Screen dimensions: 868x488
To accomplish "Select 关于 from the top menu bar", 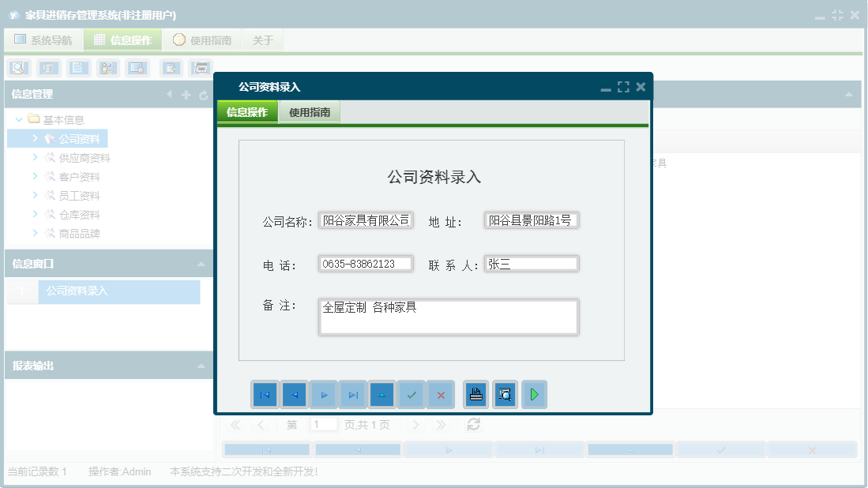I will (263, 39).
